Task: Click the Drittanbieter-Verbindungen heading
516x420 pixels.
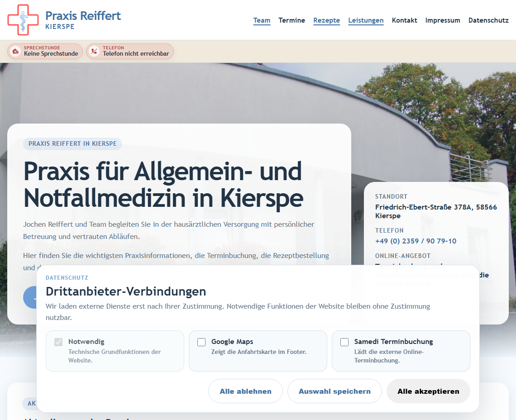Action: coord(126,291)
